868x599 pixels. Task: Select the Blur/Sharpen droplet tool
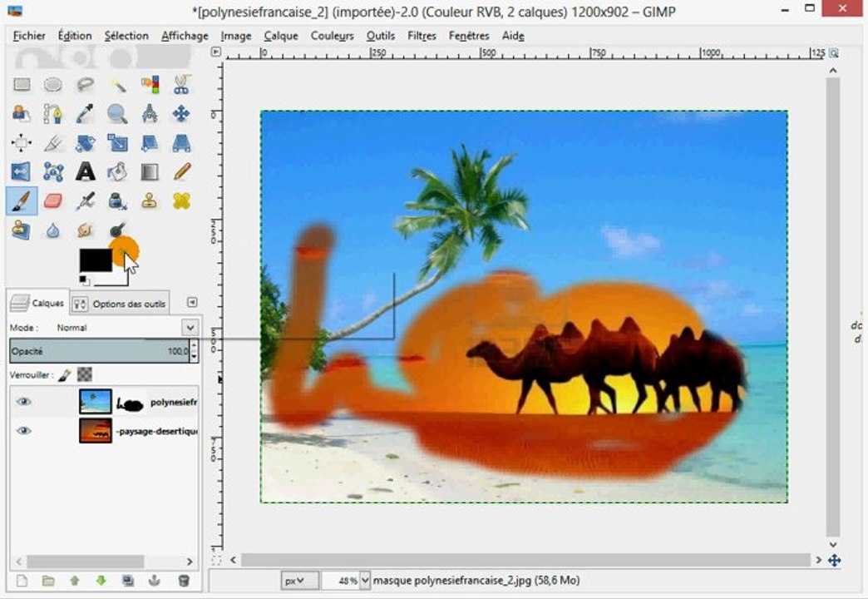[x=53, y=230]
